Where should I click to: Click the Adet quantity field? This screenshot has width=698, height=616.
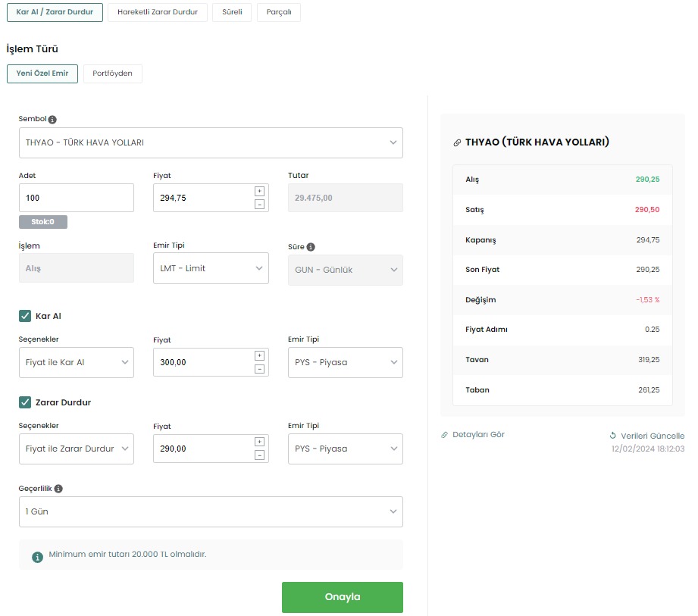click(x=76, y=198)
